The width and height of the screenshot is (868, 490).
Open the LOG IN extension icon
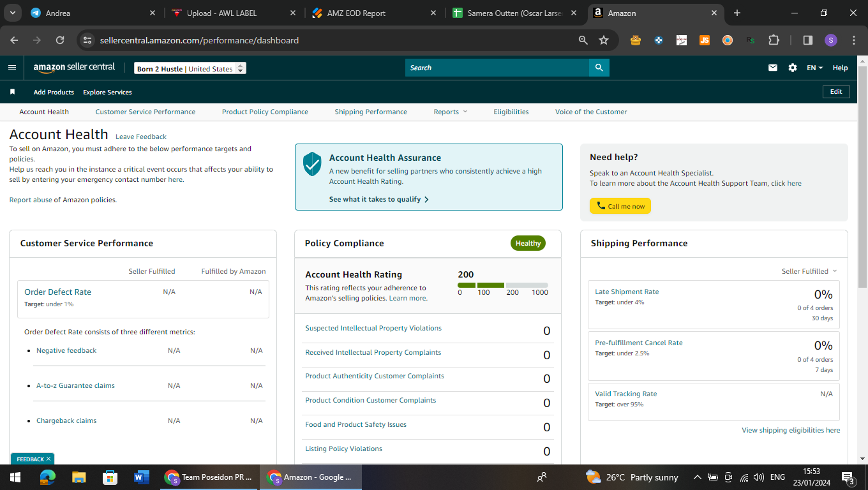click(x=682, y=40)
